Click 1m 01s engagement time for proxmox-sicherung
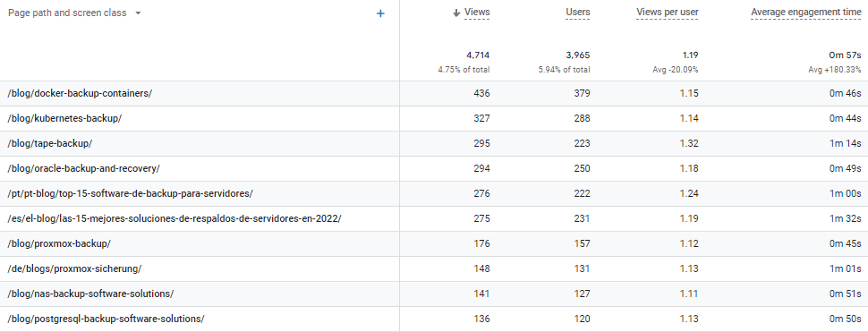Screen dimensions: 868x332 (846, 268)
